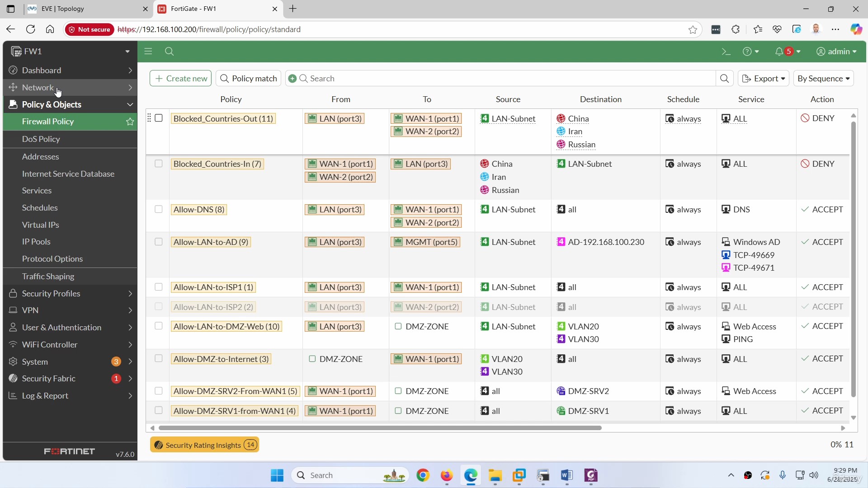Expand the VPN menu

[70, 310]
